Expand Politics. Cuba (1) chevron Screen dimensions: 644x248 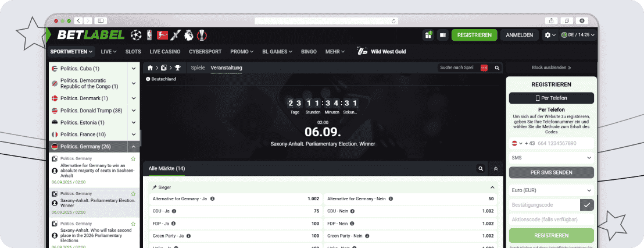pyautogui.click(x=134, y=68)
